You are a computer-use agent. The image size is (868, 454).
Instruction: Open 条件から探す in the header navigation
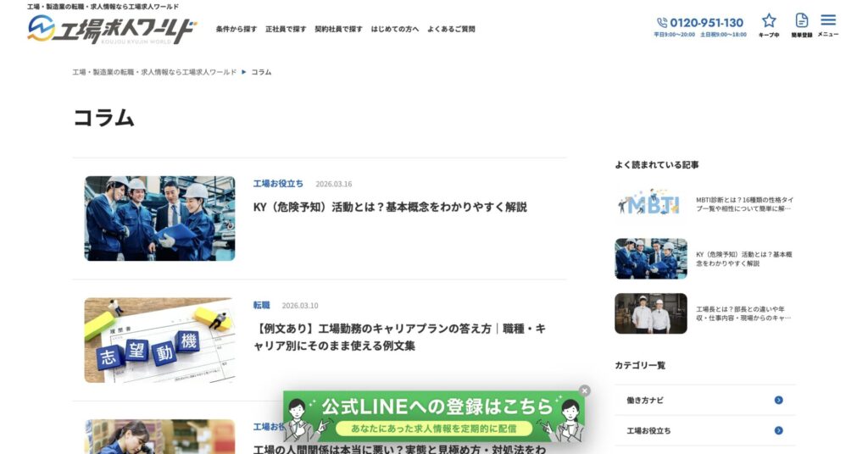point(236,30)
